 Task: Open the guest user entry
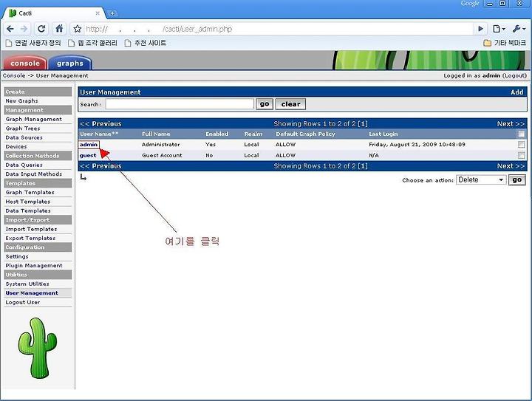coord(88,155)
